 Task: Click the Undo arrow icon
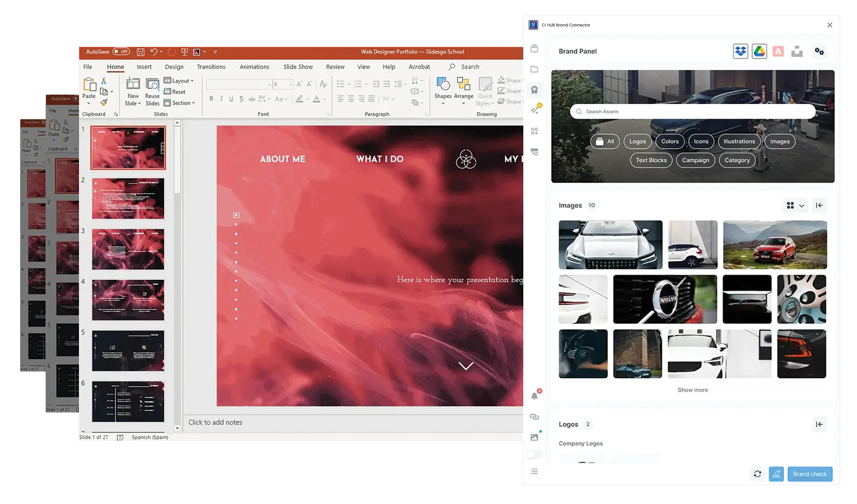pyautogui.click(x=154, y=52)
